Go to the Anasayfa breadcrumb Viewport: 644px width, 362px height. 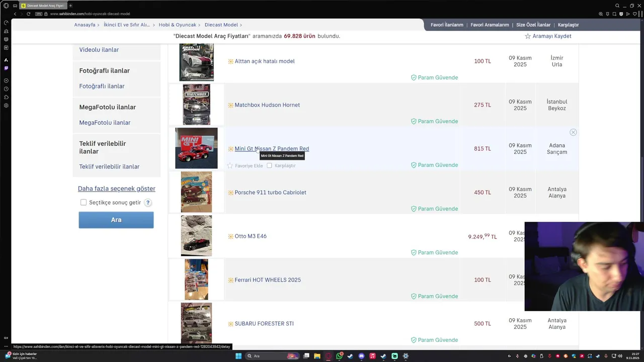coord(85,25)
